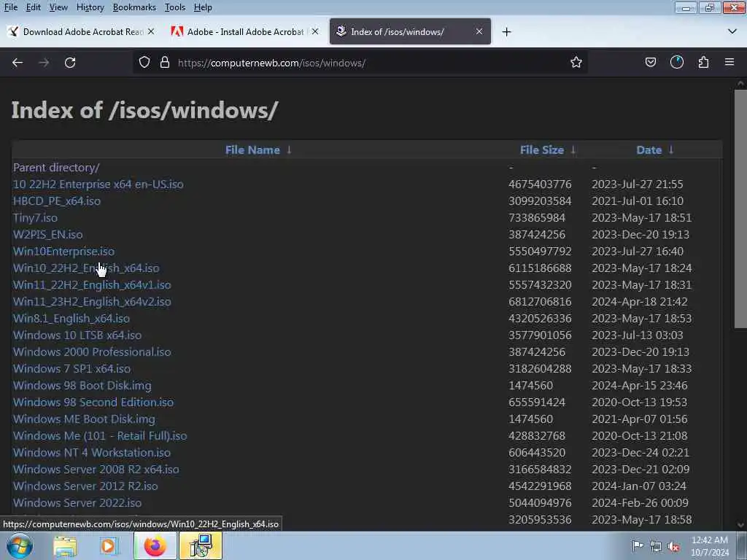The height and width of the screenshot is (560, 747).
Task: Close the Index of /isos/windows/ tab
Action: [479, 31]
